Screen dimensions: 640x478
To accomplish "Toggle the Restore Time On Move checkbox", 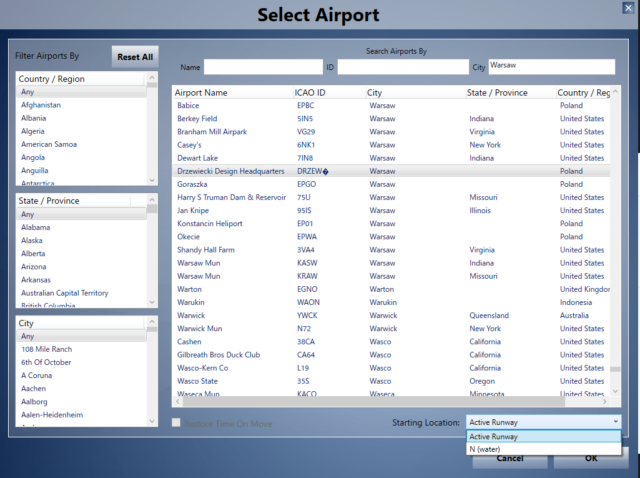I will click(x=178, y=424).
